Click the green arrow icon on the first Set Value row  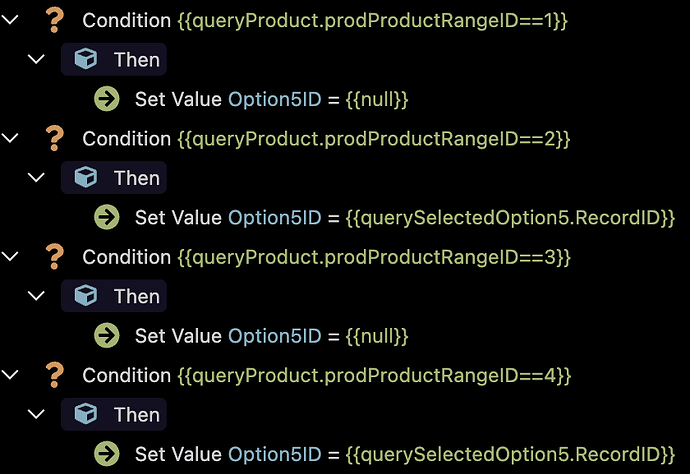pos(106,99)
